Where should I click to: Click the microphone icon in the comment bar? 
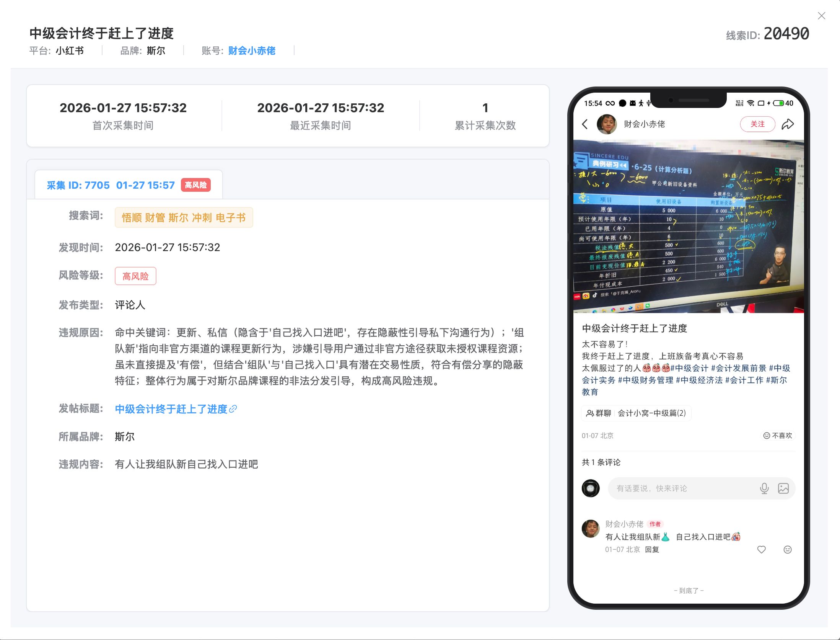[x=764, y=488]
